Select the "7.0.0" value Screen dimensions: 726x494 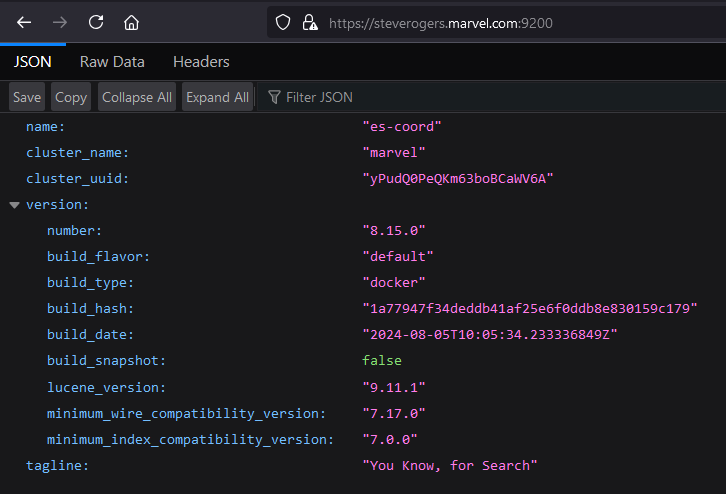389,439
